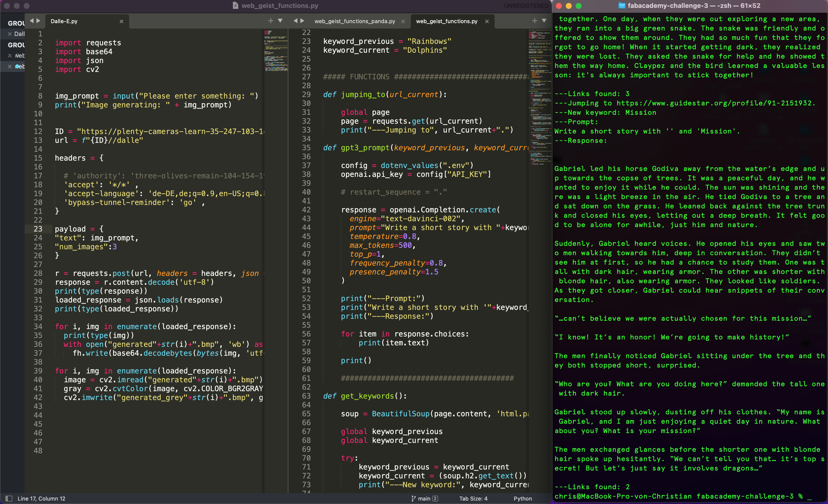Toggle the sidebar icon in status bar
This screenshot has height=504, width=828.
tap(9, 499)
